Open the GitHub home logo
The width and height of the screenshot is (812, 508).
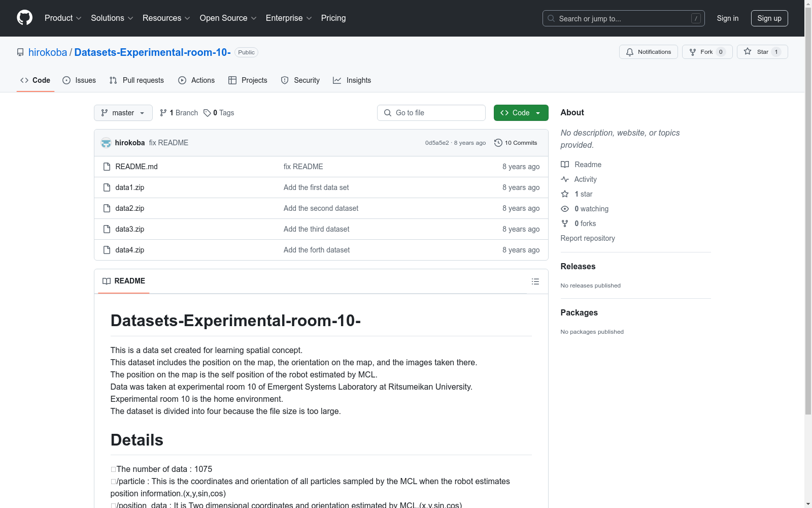pos(24,18)
